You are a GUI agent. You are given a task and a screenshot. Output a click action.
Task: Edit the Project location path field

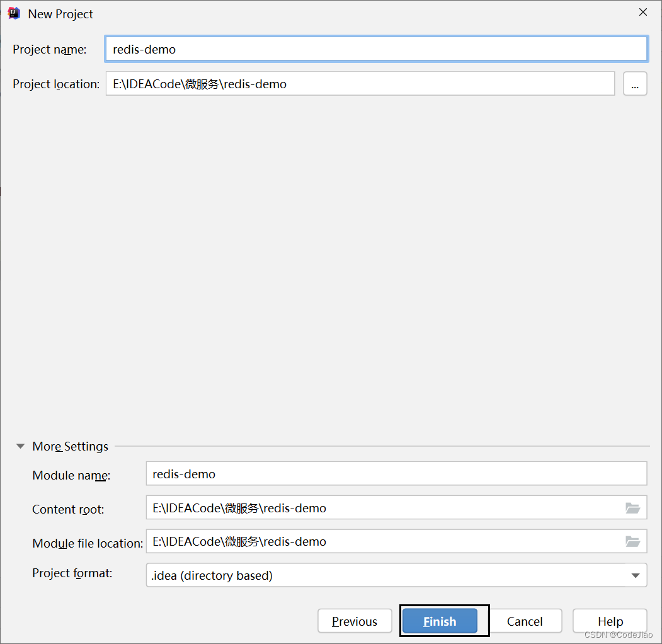(360, 84)
